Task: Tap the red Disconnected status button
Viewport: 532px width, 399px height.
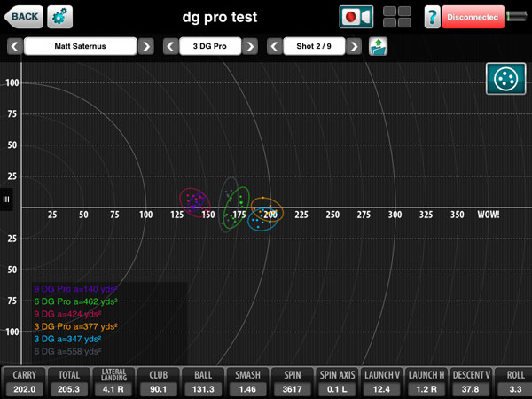Action: pyautogui.click(x=472, y=16)
